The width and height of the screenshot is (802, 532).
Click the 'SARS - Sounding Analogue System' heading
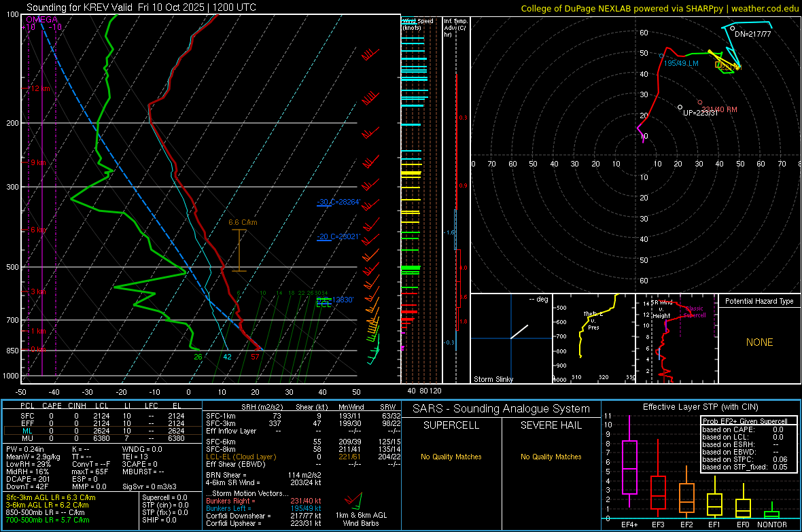point(501,409)
